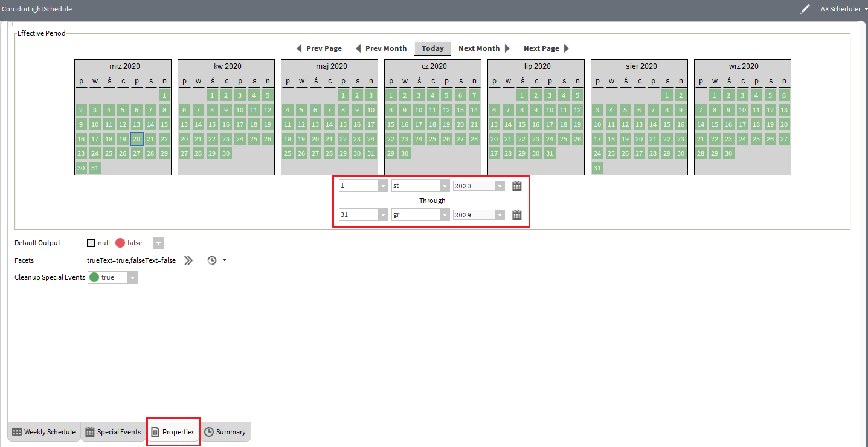
Task: Toggle the null checkbox for Default Output
Action: tap(91, 243)
